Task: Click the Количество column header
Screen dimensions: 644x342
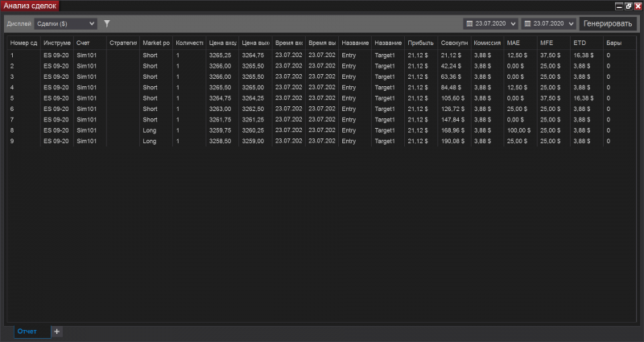Action: point(189,43)
